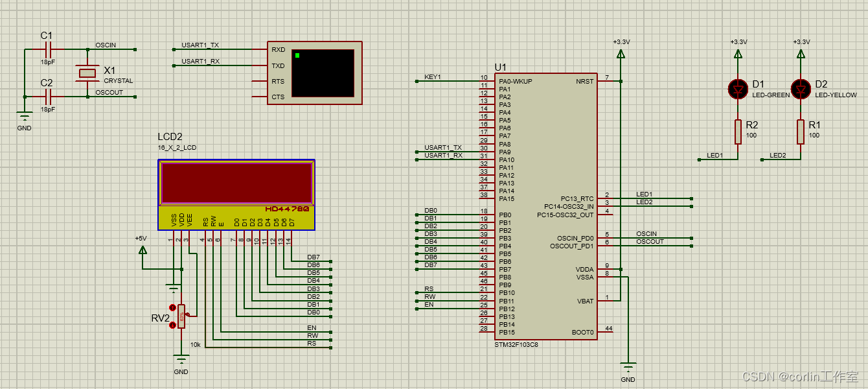Select the 16_X_2_LCD display LCD2
The image size is (868, 389).
point(235,185)
